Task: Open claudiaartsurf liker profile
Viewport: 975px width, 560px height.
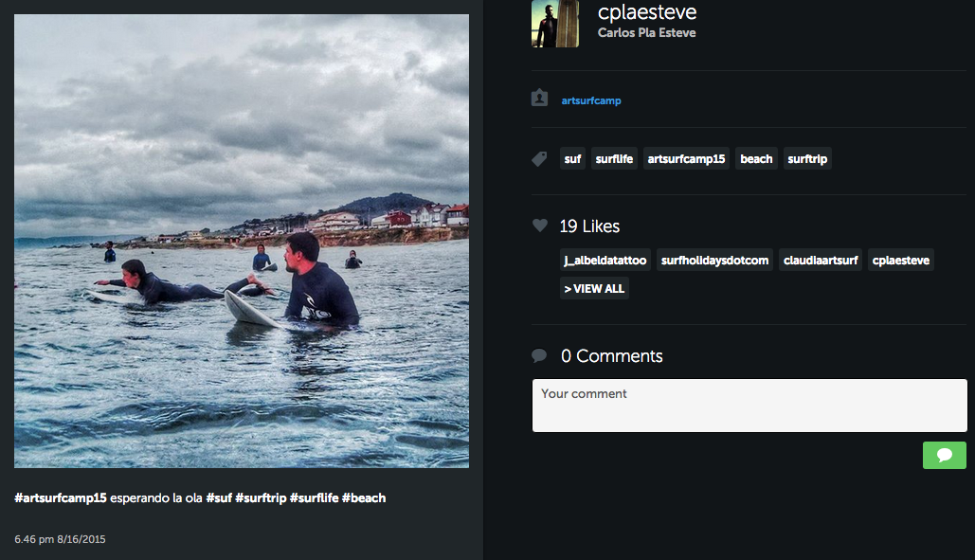Action: (821, 260)
